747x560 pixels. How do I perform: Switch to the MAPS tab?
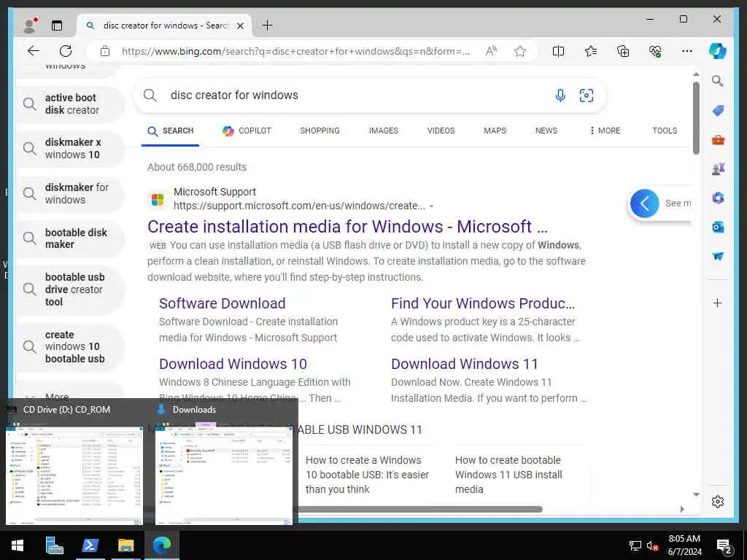pyautogui.click(x=495, y=131)
